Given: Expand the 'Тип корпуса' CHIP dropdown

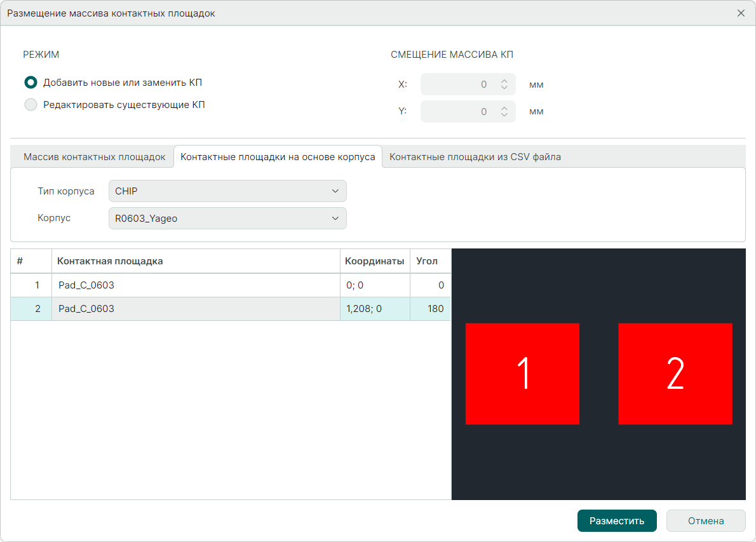Looking at the screenshot, I should [x=227, y=191].
